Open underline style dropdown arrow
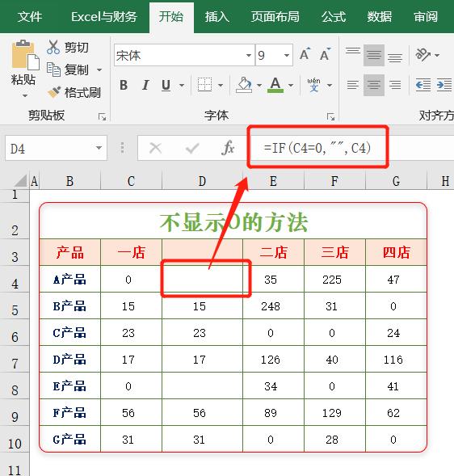 (182, 86)
